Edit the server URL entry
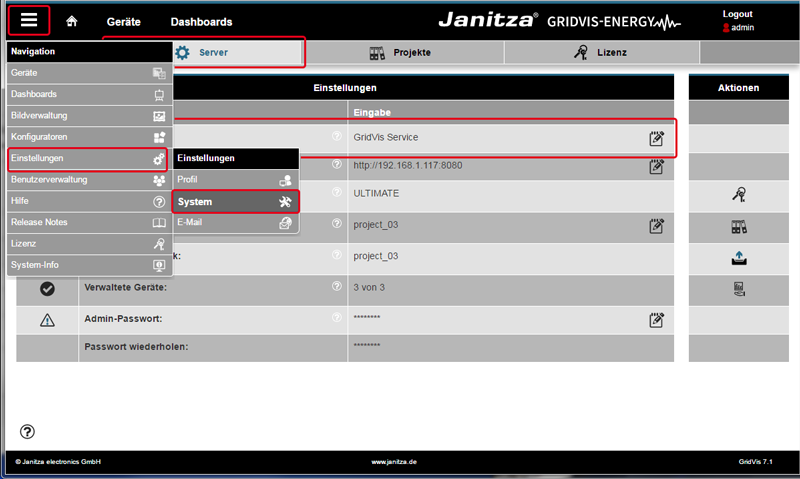This screenshot has height=479, width=800. (656, 166)
